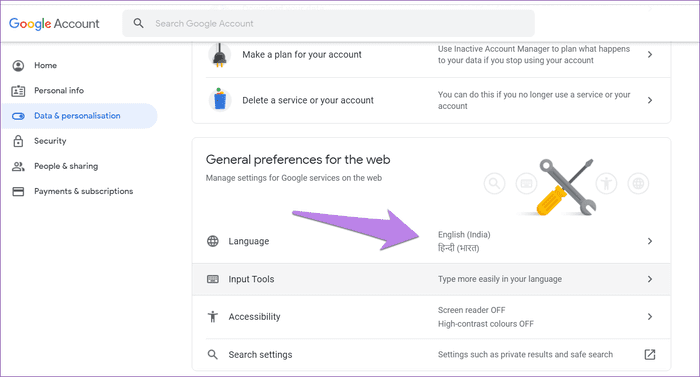Screen dimensions: 700x377
Task: Click the Security padlock icon
Action: click(18, 141)
